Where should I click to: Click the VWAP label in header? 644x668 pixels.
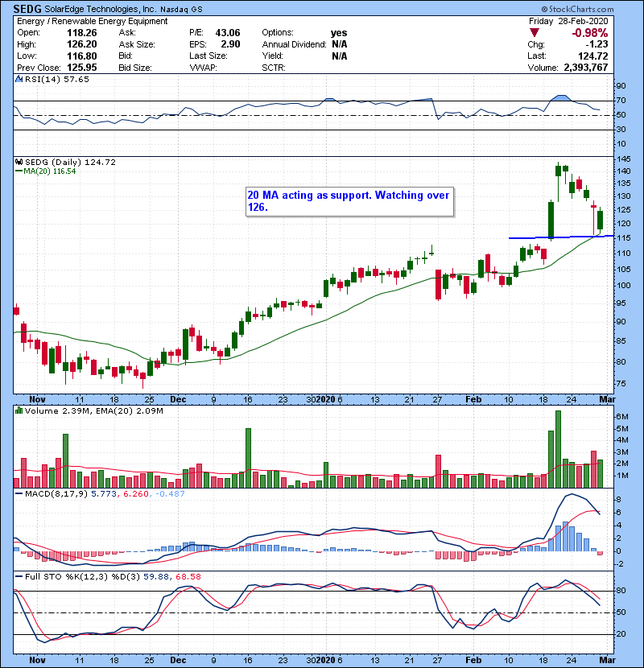tap(204, 68)
